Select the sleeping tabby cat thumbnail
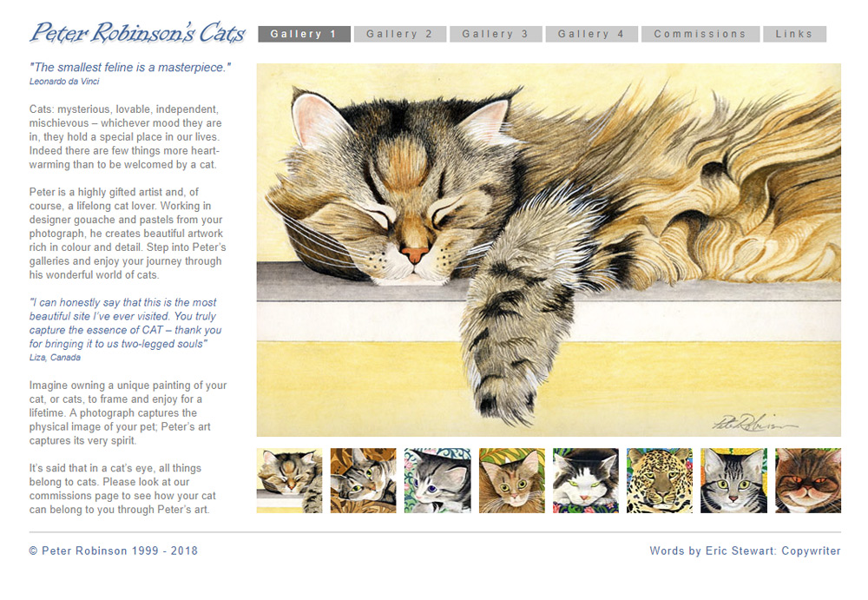The image size is (868, 600). point(289,480)
